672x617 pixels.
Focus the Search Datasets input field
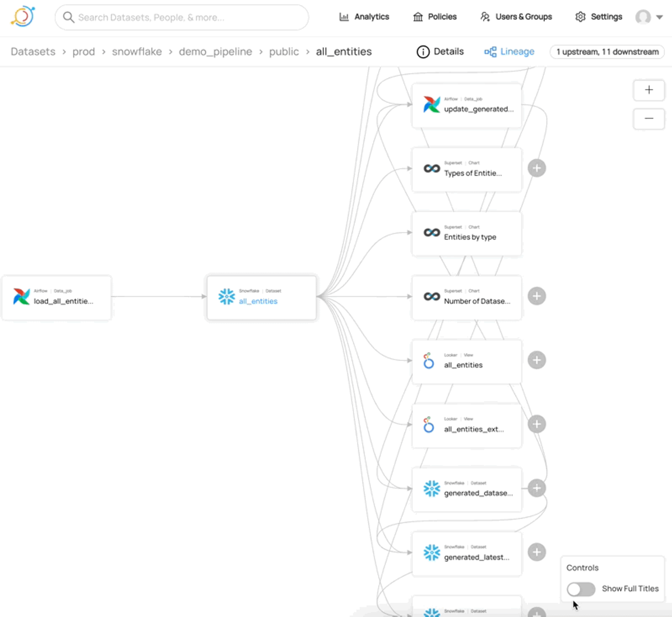(x=182, y=17)
